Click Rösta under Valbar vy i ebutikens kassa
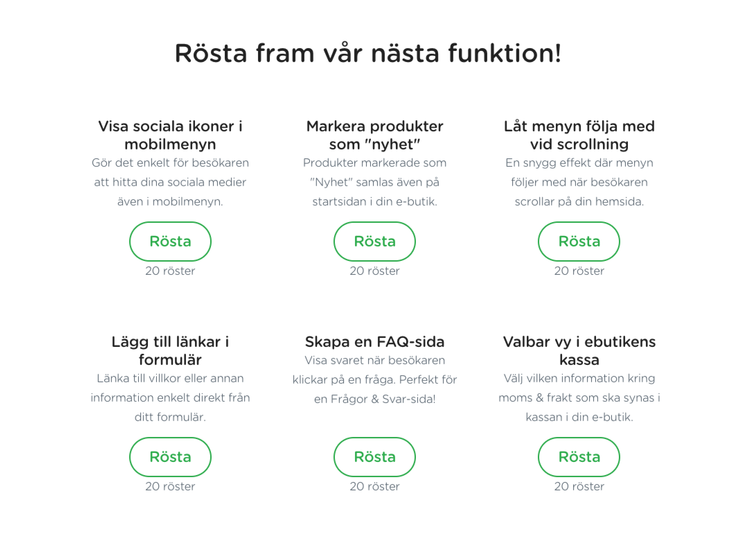The width and height of the screenshot is (756, 543). (x=579, y=457)
